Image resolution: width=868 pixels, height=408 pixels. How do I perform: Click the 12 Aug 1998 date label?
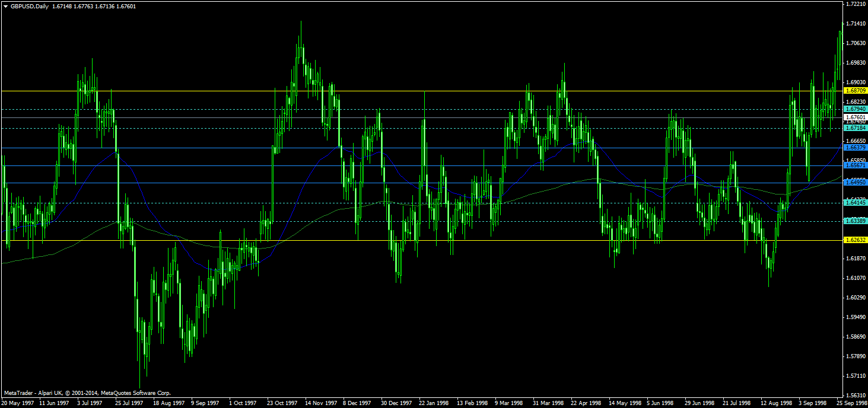777,403
